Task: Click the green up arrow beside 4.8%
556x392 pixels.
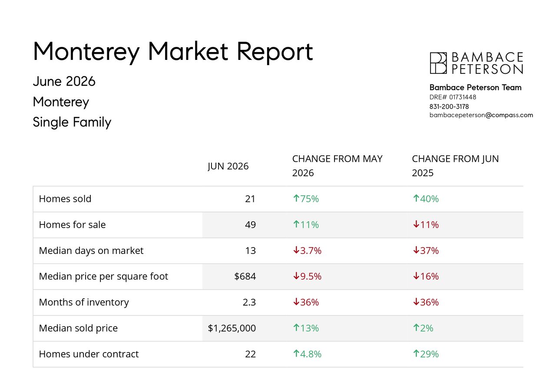Action: [296, 354]
